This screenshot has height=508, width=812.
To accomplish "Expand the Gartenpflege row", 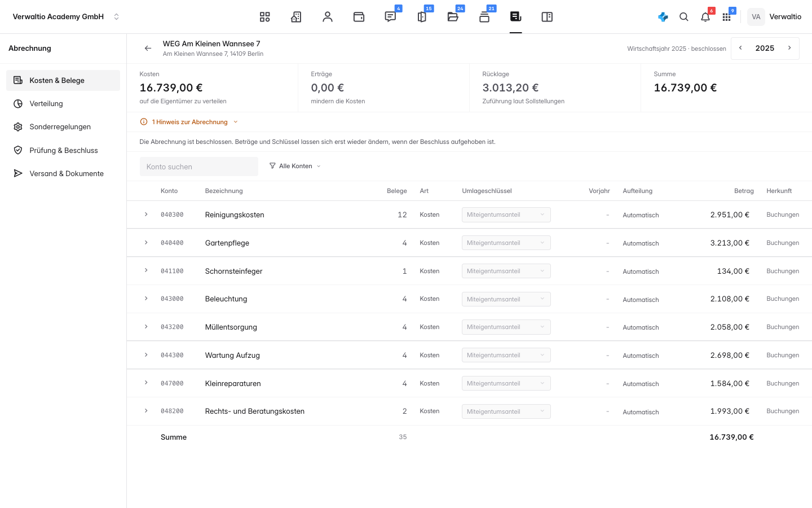I will point(146,243).
